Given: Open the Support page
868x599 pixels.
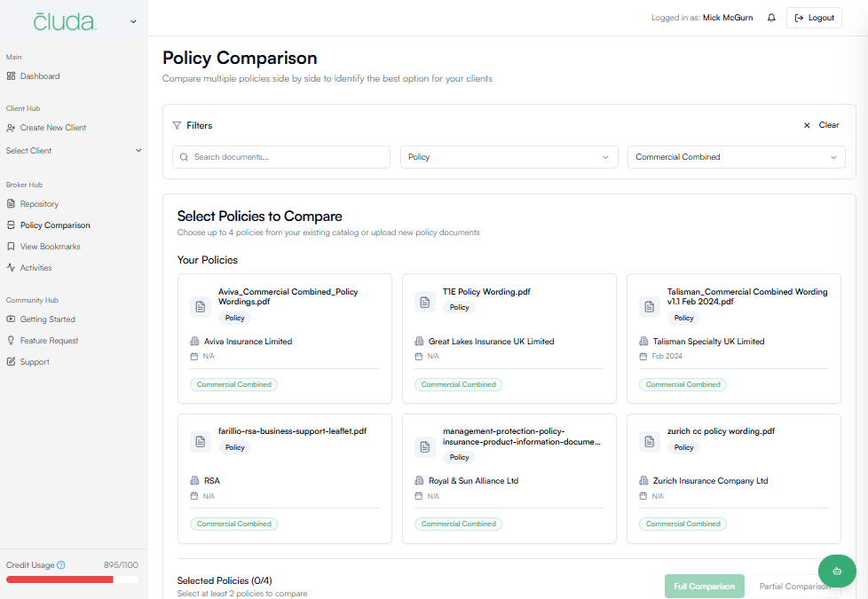Looking at the screenshot, I should coord(35,361).
